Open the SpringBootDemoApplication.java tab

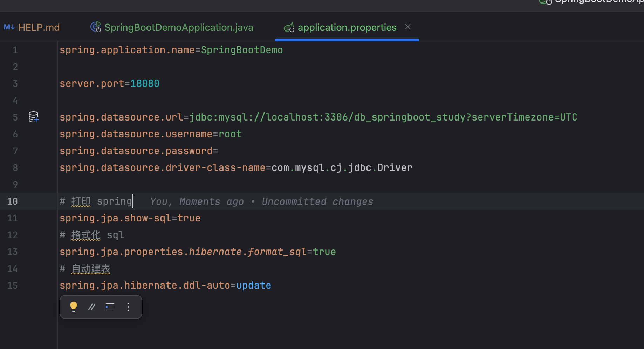pyautogui.click(x=172, y=27)
